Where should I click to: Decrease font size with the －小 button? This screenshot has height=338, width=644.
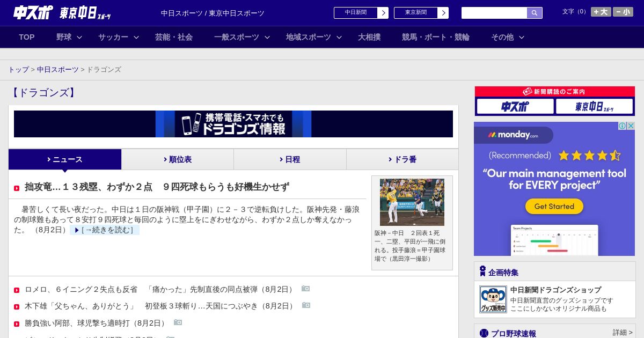[x=623, y=12]
